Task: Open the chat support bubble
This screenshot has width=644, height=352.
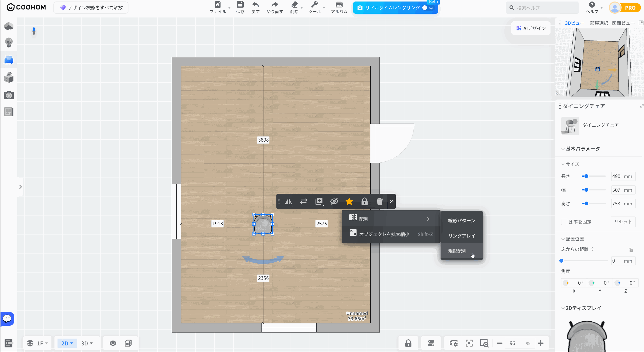Action: [x=7, y=319]
